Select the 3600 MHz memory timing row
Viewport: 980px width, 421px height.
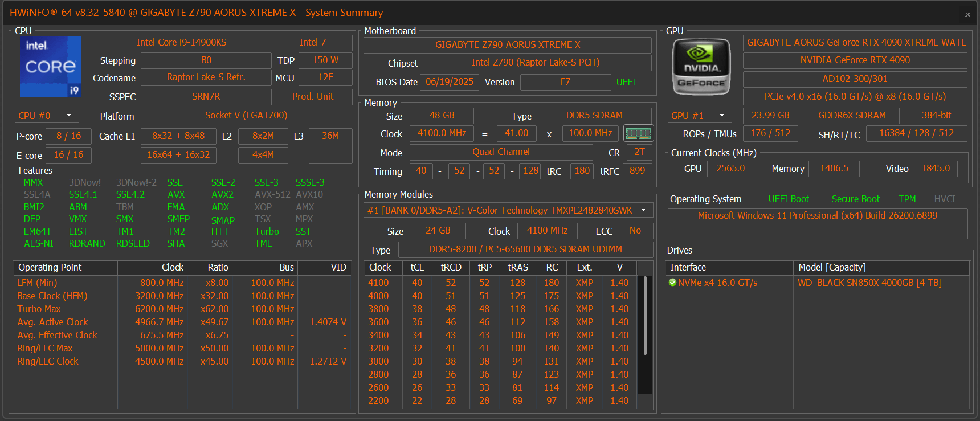[x=500, y=322]
